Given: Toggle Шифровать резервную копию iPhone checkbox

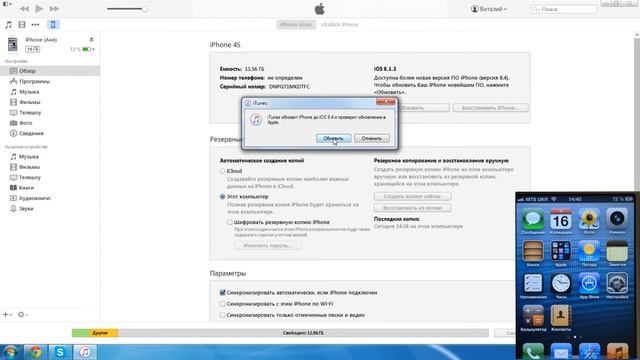Looking at the screenshot, I should pyautogui.click(x=230, y=222).
